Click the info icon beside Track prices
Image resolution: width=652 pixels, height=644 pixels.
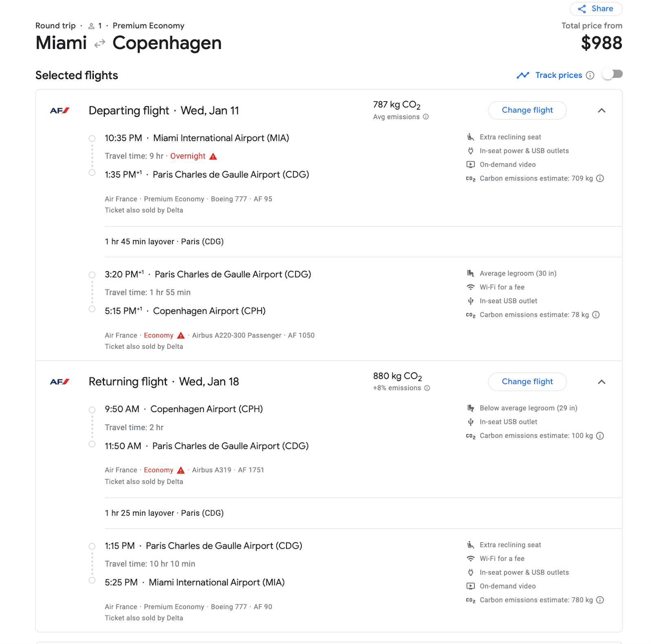pyautogui.click(x=590, y=75)
